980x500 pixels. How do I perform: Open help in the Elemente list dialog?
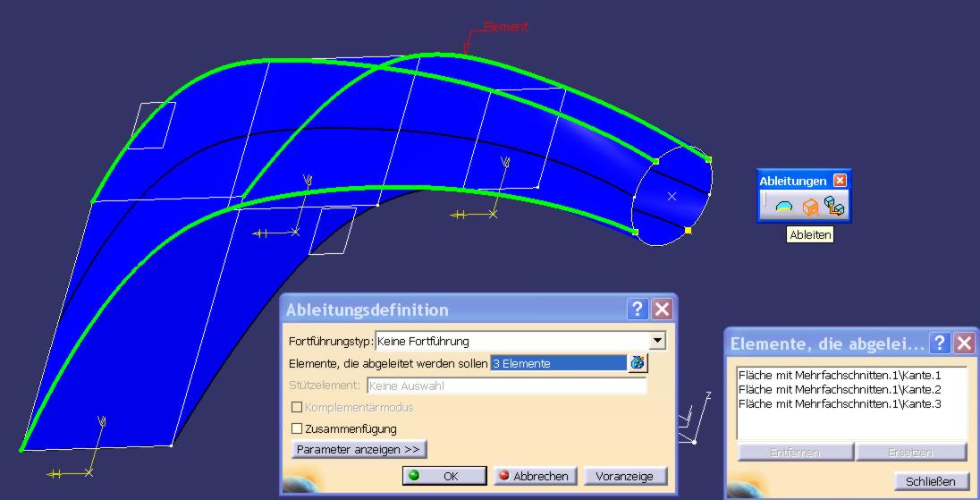click(940, 343)
